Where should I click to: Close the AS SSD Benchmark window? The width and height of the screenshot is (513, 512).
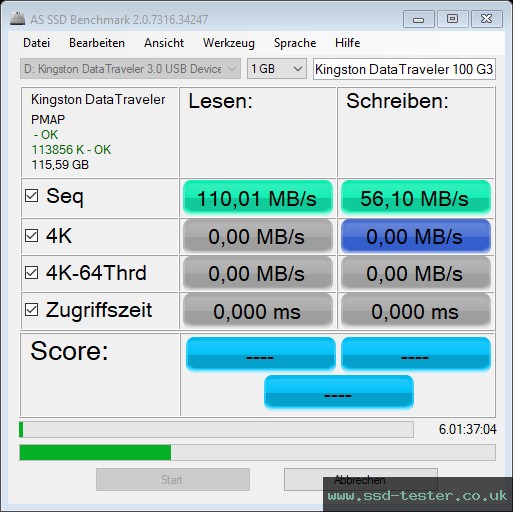(x=486, y=19)
